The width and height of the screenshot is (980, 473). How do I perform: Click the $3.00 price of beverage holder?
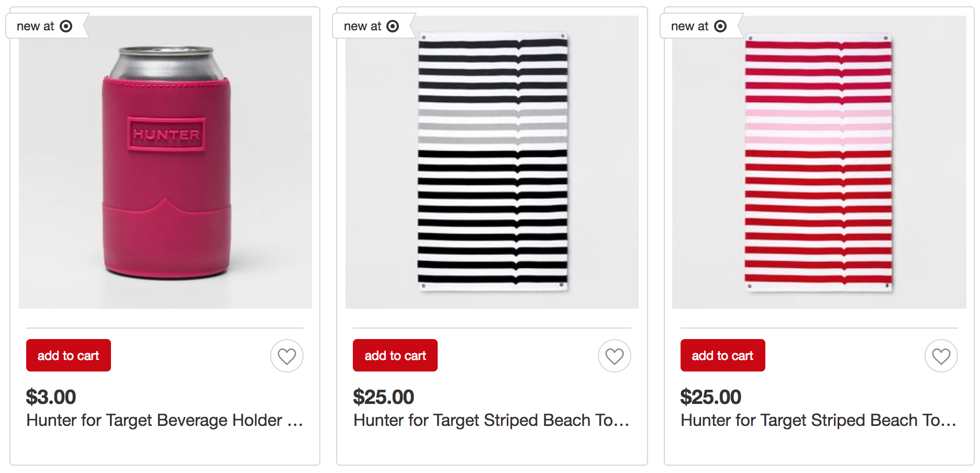[x=51, y=397]
